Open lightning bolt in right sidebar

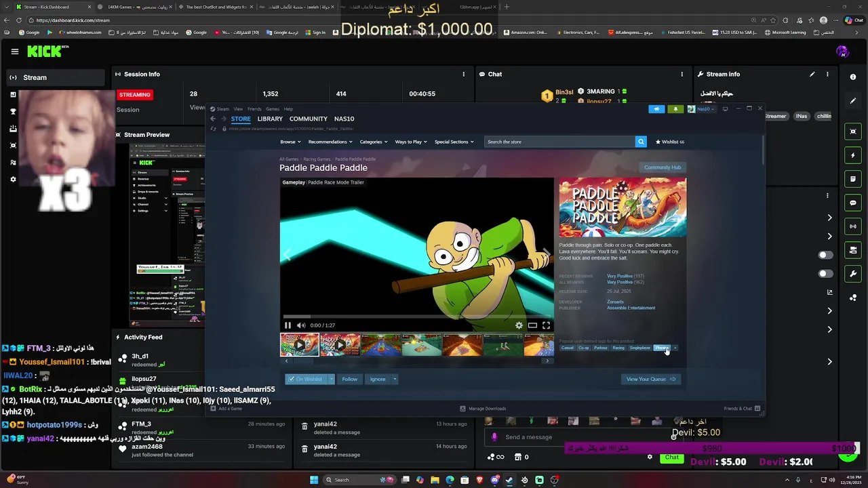coord(853,155)
